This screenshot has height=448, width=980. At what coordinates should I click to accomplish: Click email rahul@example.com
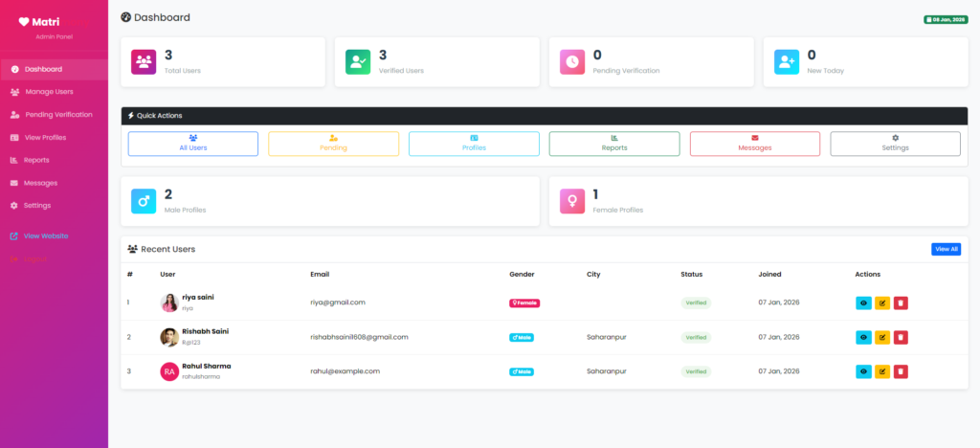(345, 371)
